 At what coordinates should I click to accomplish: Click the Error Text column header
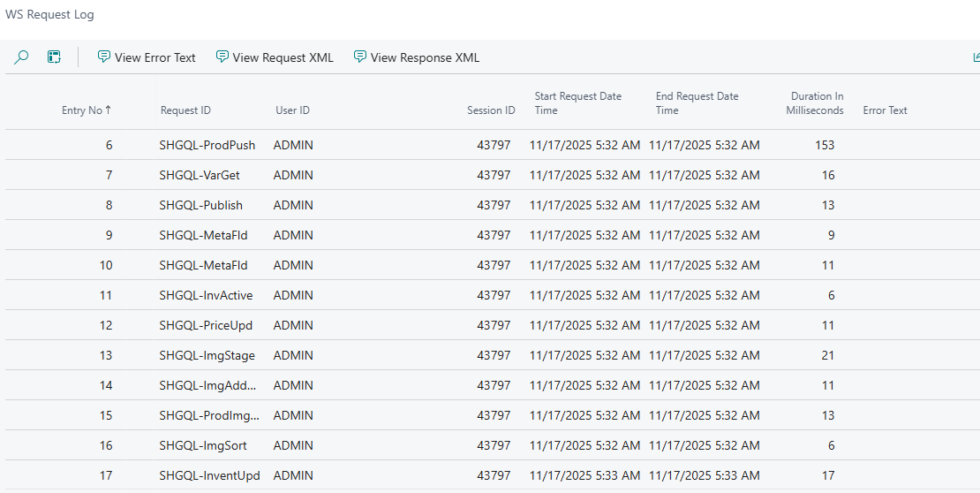885,110
